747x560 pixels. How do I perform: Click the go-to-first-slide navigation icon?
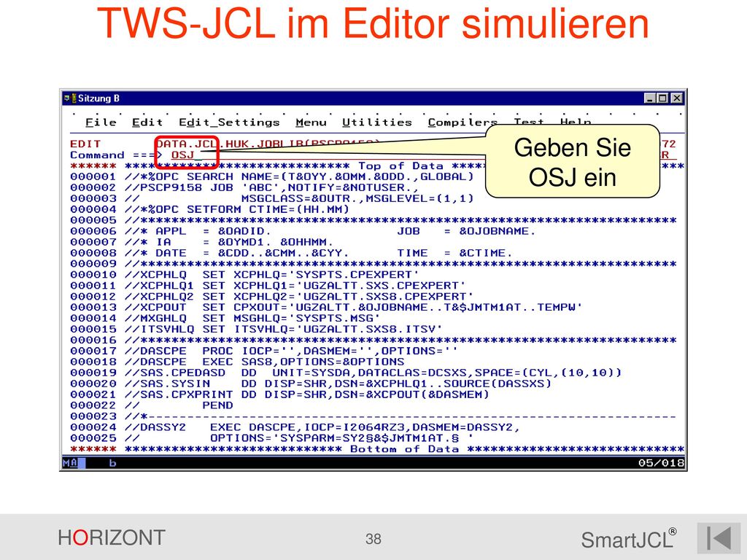[x=719, y=538]
